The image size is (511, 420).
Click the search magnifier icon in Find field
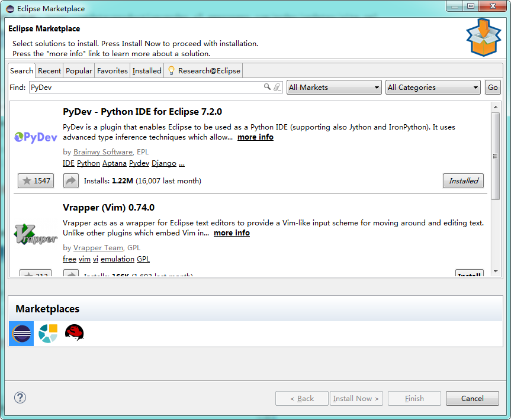pos(267,86)
